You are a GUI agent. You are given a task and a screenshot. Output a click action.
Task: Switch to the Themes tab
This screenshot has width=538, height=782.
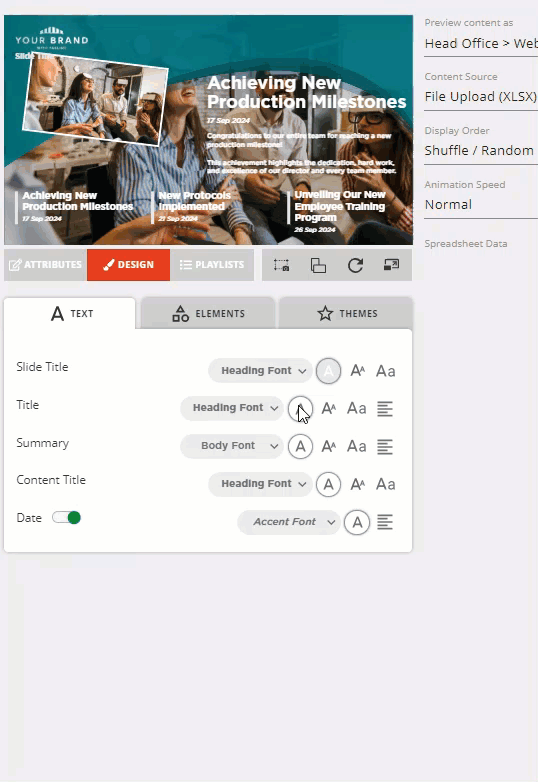(346, 313)
